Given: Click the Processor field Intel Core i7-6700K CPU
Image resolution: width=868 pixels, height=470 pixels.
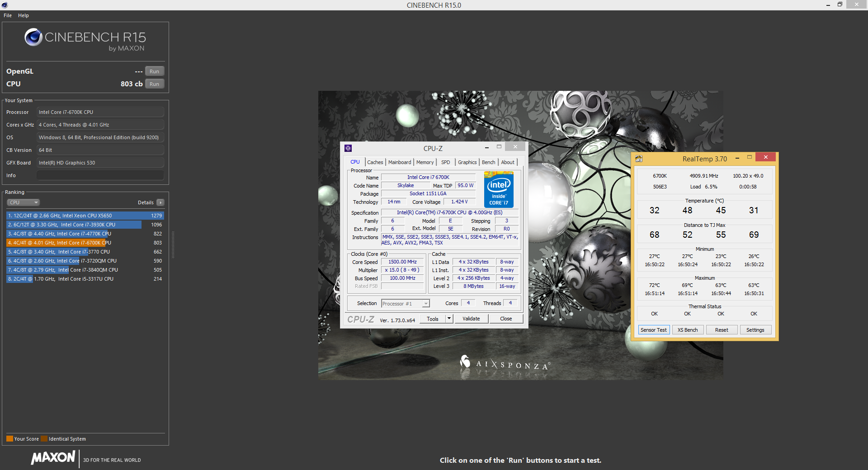Looking at the screenshot, I should pyautogui.click(x=100, y=112).
